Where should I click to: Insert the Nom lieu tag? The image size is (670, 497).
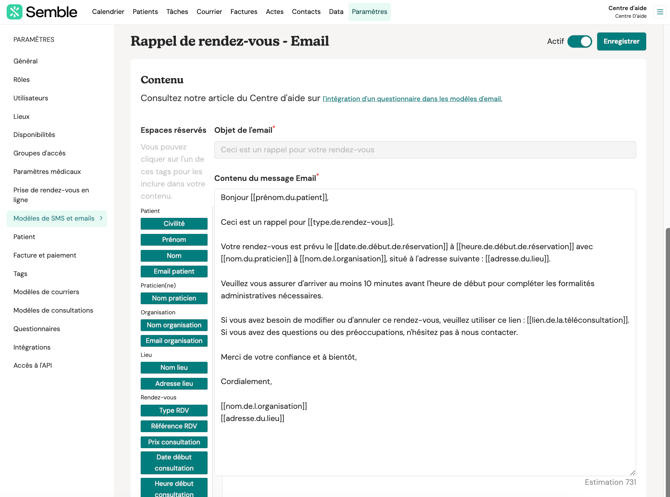click(x=174, y=368)
